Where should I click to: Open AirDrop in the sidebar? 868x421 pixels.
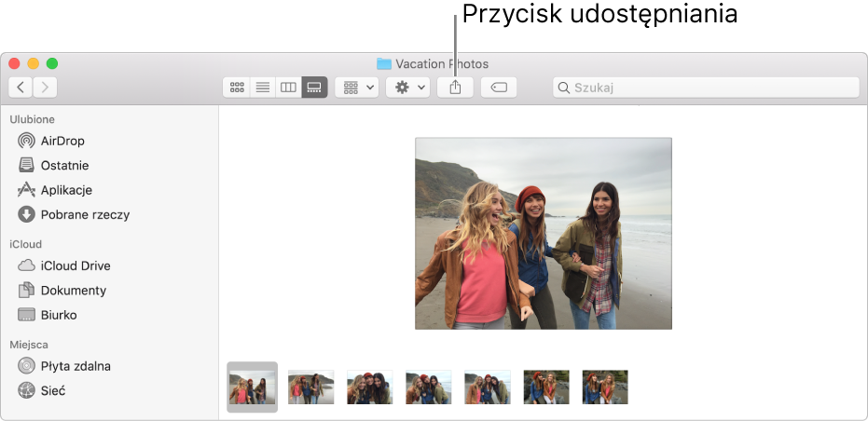[62, 141]
